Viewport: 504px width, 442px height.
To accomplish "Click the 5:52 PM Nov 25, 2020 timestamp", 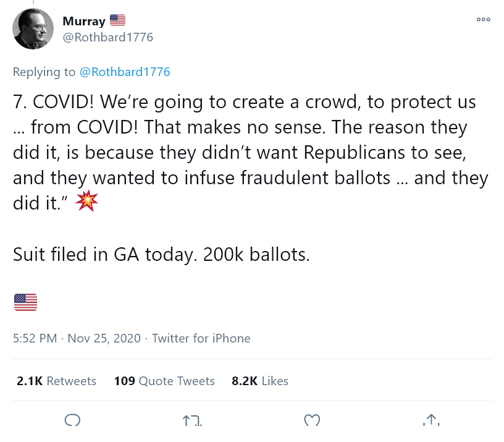I will point(77,338).
